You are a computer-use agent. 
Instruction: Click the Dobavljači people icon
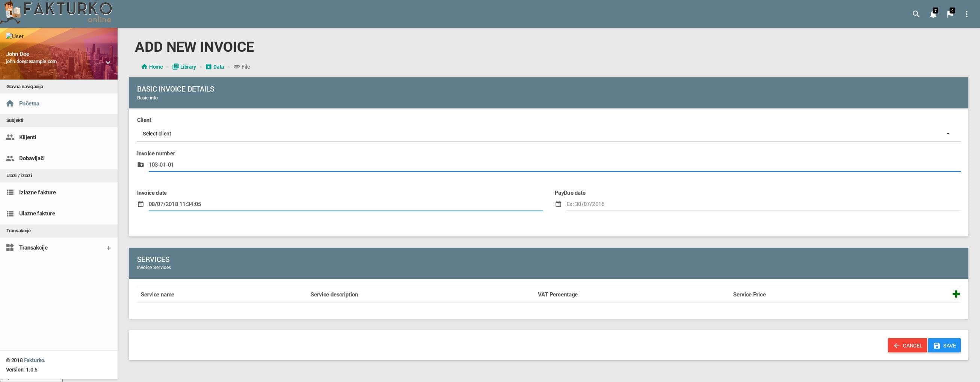10,158
